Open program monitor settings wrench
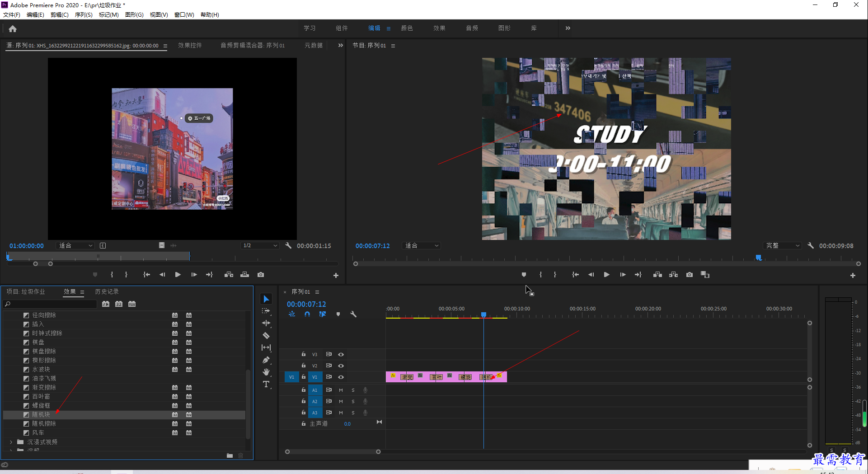Viewport: 868px width, 474px height. [811, 245]
